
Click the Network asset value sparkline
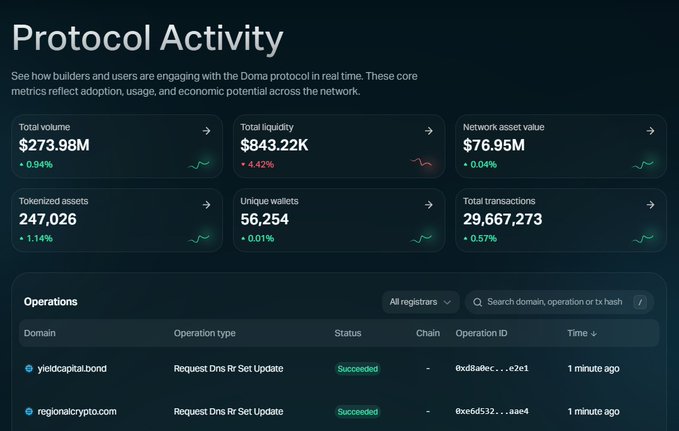pos(643,165)
